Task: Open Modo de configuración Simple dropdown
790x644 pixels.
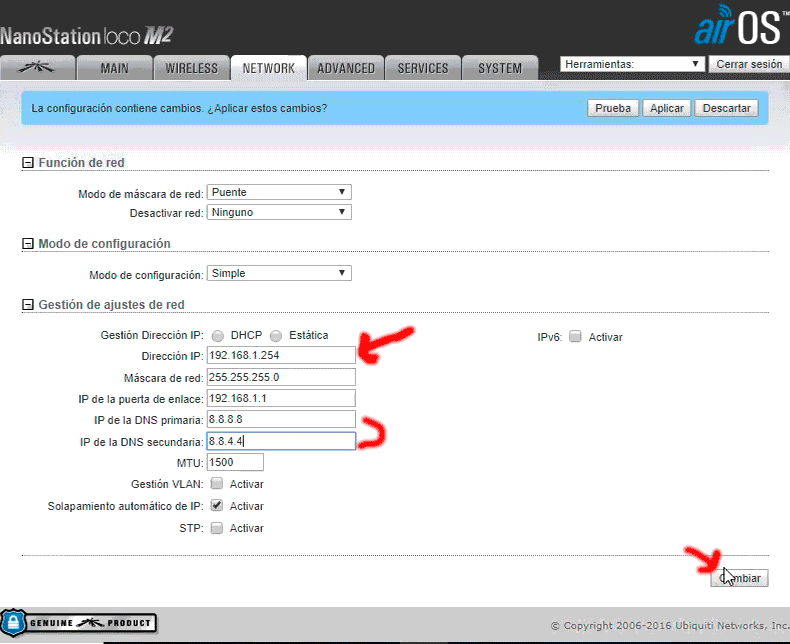Action: pos(279,273)
